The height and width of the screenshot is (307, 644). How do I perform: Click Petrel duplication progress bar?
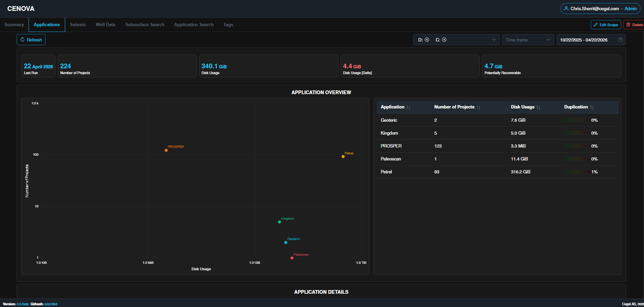[x=577, y=172]
